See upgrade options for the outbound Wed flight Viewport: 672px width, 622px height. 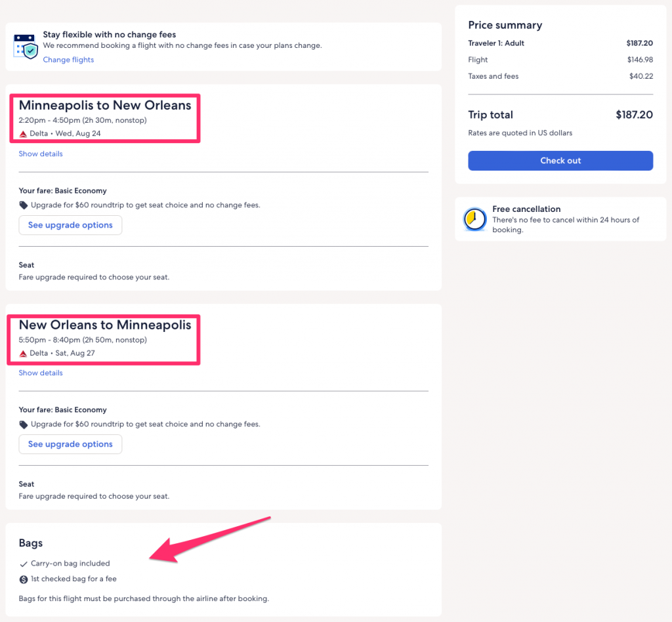70,225
